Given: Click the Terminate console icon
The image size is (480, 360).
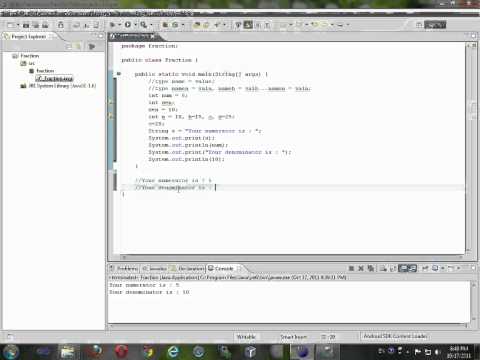Looking at the screenshot, I should click(351, 268).
